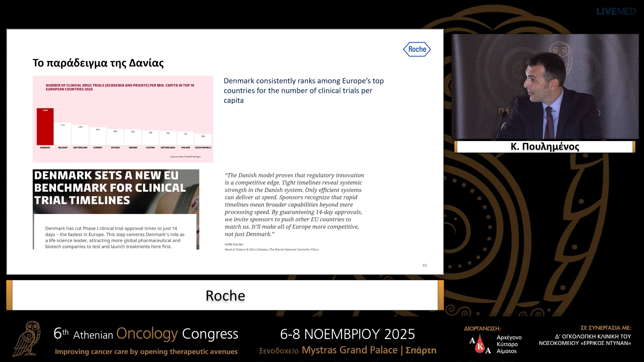Viewport: 644px width, 362px height.
Task: Click 'Source: www.ClinicalTrials.gov' under chart
Action: coord(185,157)
